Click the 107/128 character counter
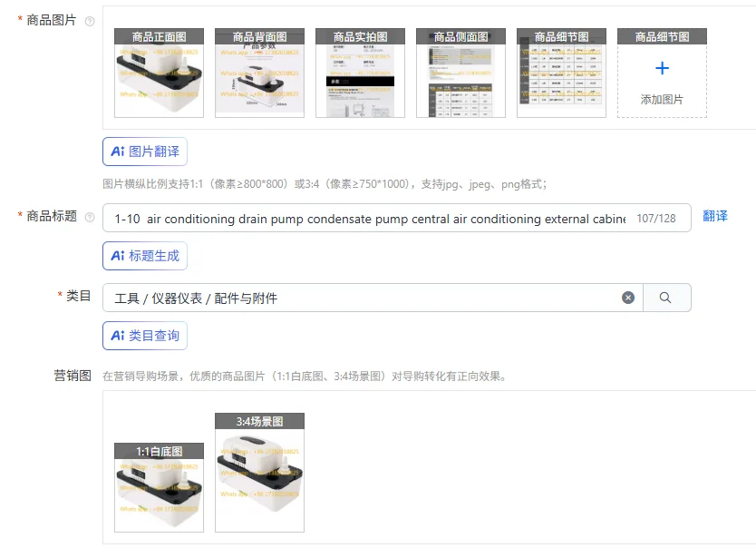The image size is (756, 548). [x=656, y=219]
